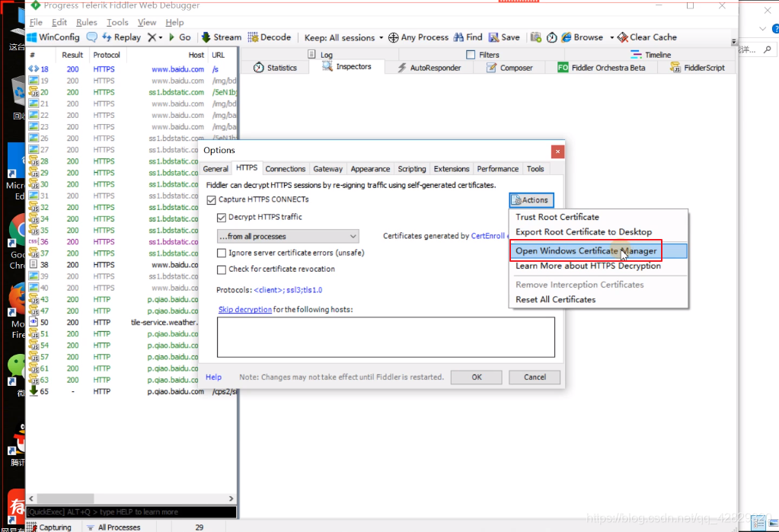Switch to Scripting options tab
This screenshot has width=779, height=532.
(411, 169)
